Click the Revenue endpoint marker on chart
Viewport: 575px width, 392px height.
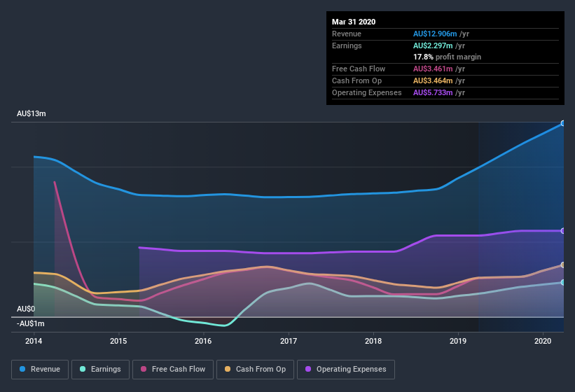tap(563, 123)
